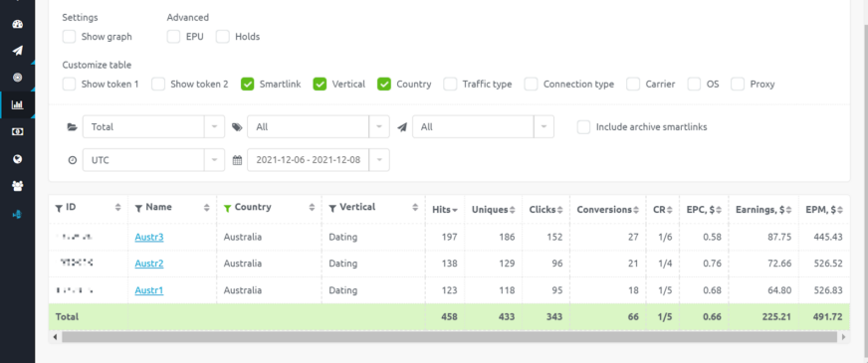Open the Austr3 smartlink link
Viewport: 868px width, 363px height.
point(149,237)
